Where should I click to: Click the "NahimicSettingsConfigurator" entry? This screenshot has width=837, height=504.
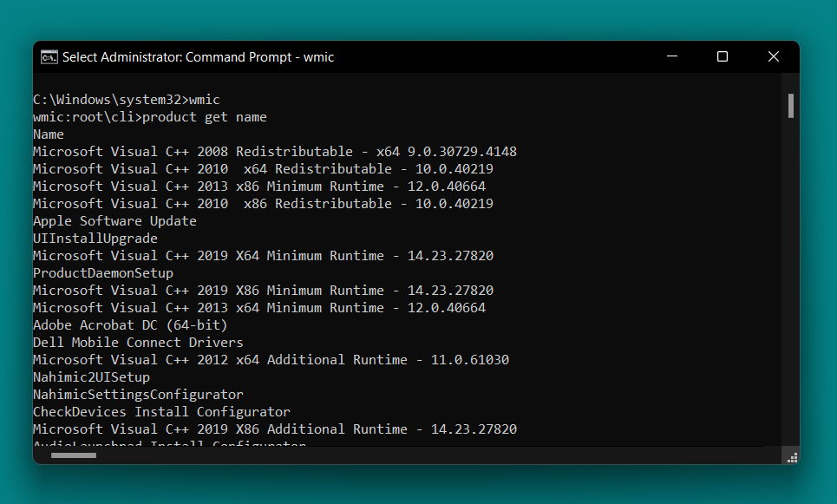coord(138,395)
